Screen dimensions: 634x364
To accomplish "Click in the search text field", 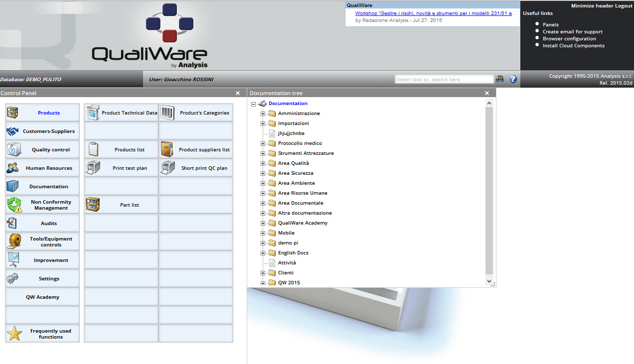I will (444, 79).
